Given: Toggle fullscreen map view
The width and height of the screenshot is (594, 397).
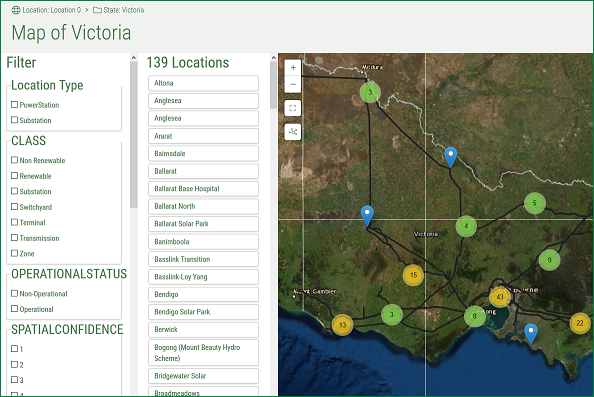Looking at the screenshot, I should point(293,108).
